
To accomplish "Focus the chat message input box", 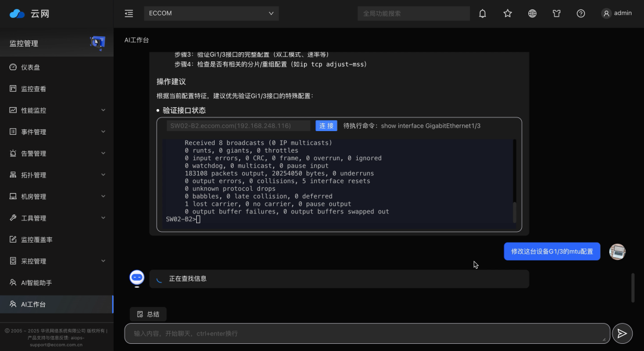I will click(367, 333).
